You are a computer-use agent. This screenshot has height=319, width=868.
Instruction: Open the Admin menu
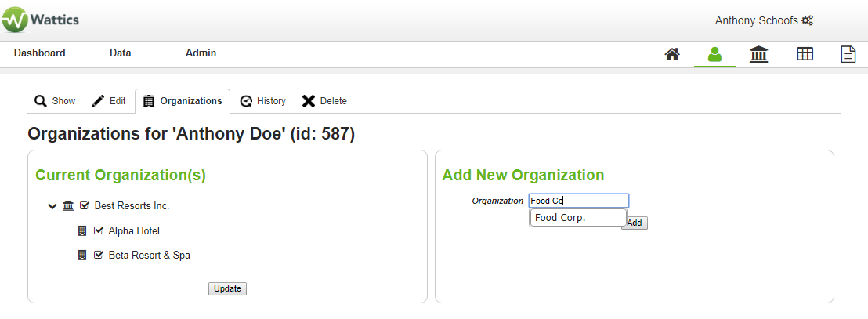pyautogui.click(x=201, y=53)
